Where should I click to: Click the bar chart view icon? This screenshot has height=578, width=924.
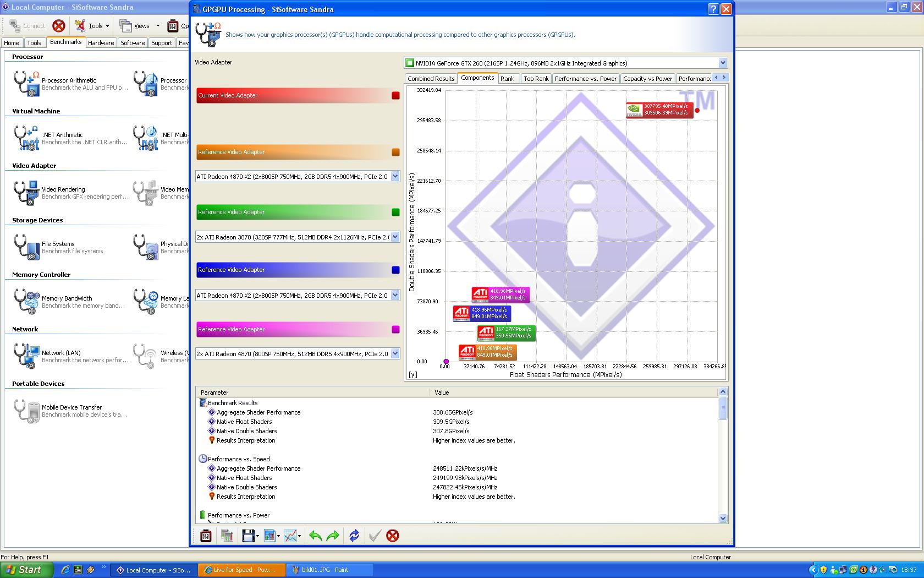pos(269,536)
